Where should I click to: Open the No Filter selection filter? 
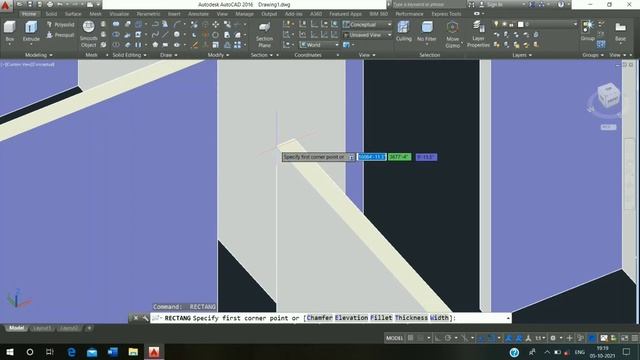point(427,31)
